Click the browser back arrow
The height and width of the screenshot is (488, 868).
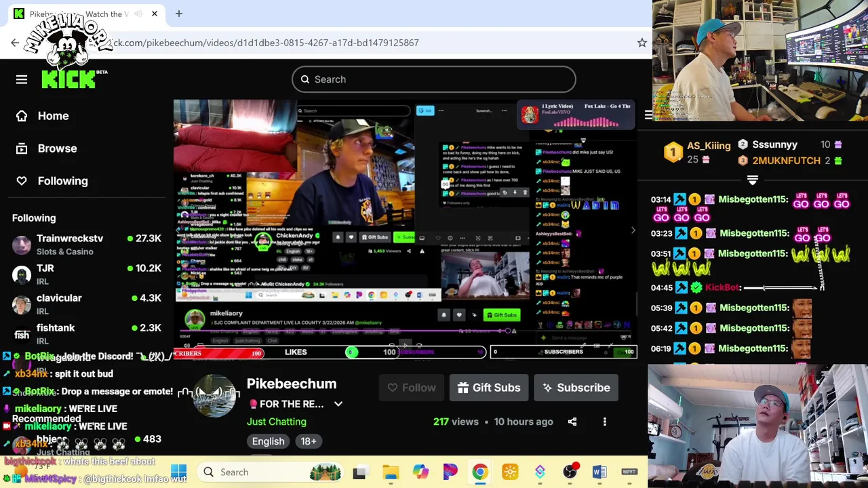15,43
